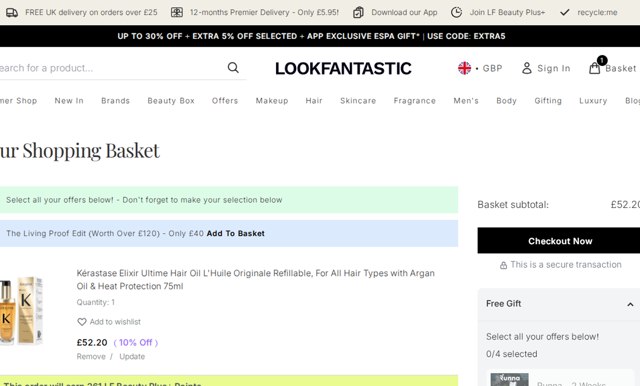The image size is (640, 386).
Task: Click the wishlist heart icon
Action: [x=82, y=322]
